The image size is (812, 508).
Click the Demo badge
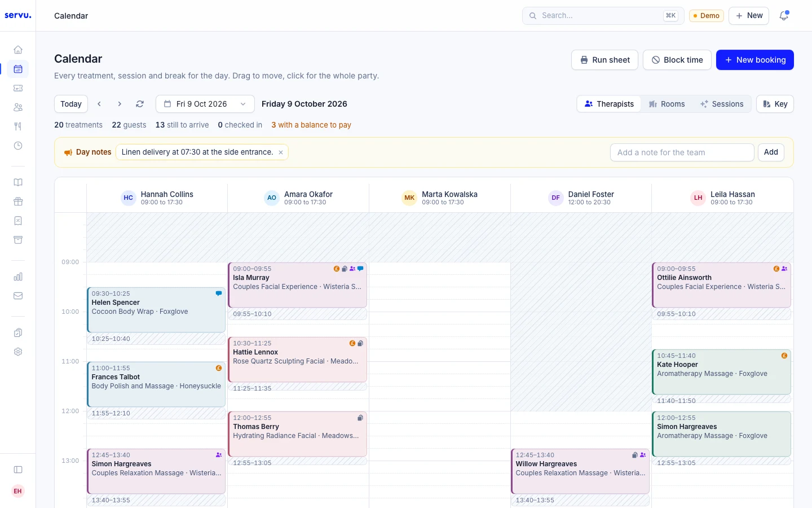(x=707, y=16)
